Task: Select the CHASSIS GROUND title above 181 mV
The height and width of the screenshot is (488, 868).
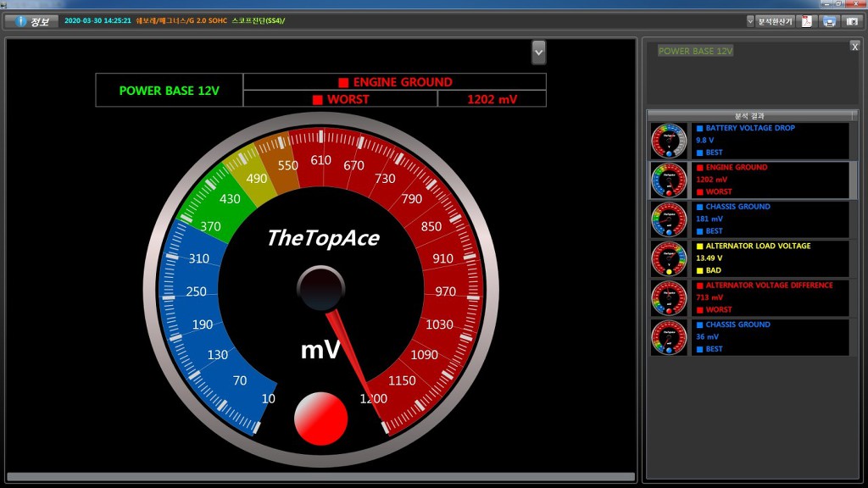Action: click(x=738, y=207)
